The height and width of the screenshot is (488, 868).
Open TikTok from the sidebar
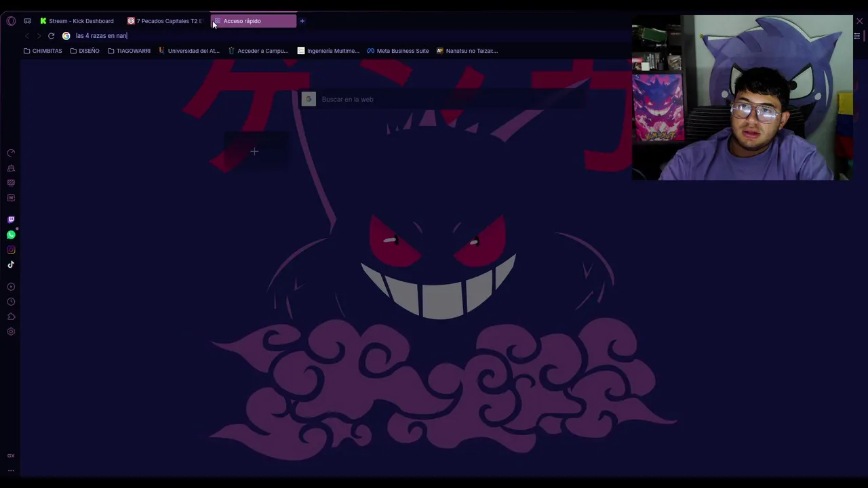point(11,264)
